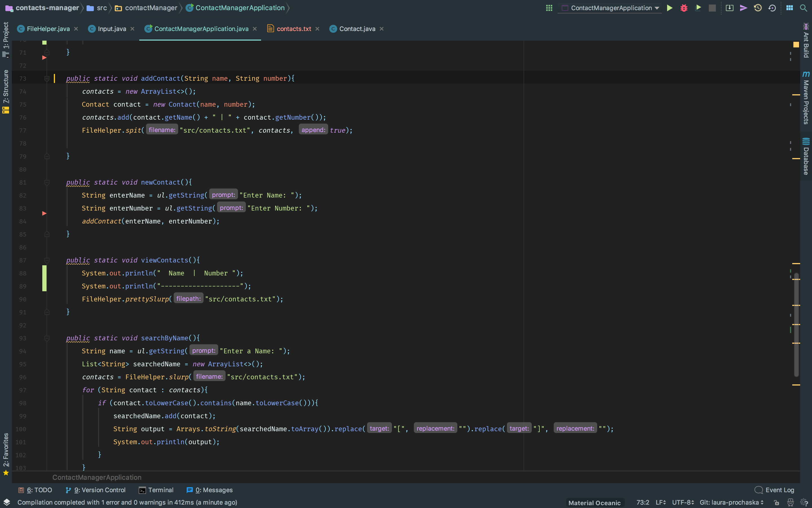Open Version Control tool window

click(x=96, y=490)
